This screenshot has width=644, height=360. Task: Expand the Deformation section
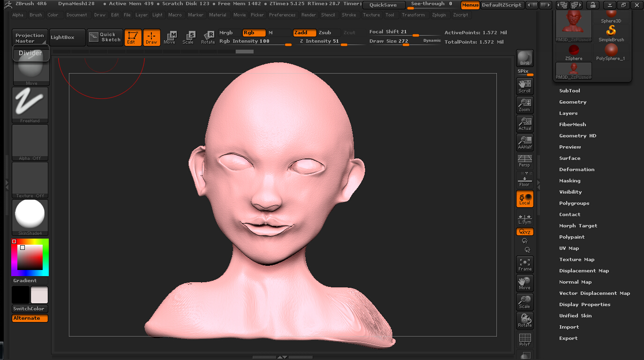577,169
